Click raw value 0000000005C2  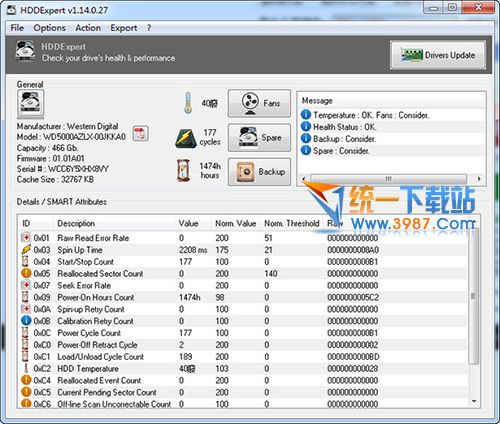(353, 297)
